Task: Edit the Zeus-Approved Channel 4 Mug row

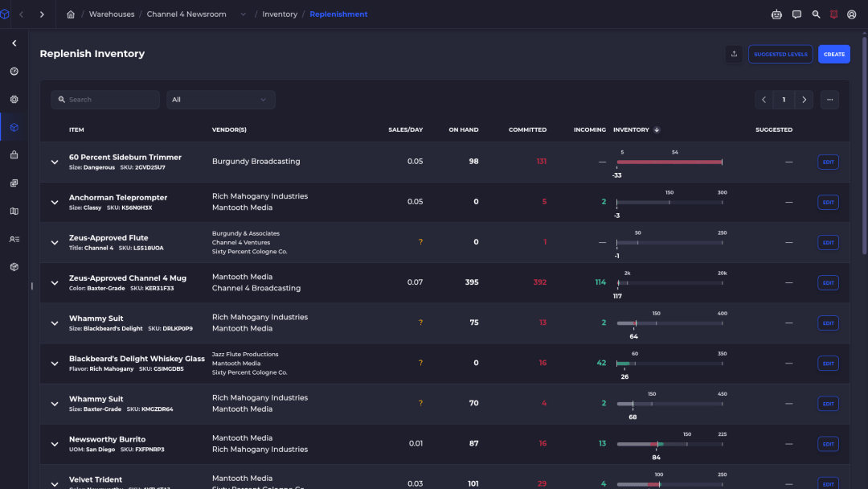Action: [828, 283]
